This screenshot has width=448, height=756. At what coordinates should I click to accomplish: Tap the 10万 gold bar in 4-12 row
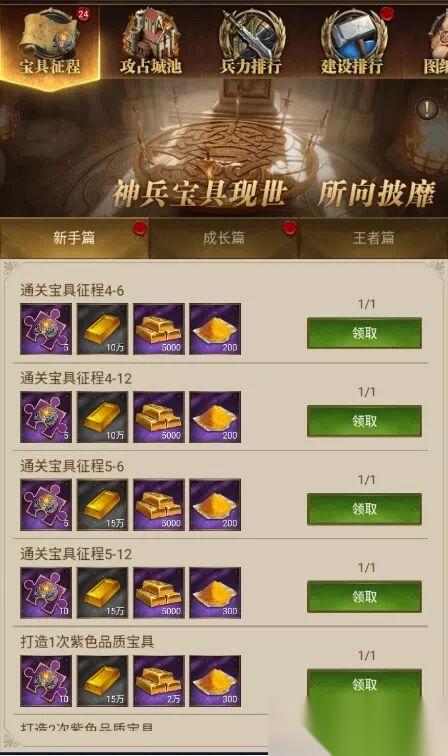point(102,417)
